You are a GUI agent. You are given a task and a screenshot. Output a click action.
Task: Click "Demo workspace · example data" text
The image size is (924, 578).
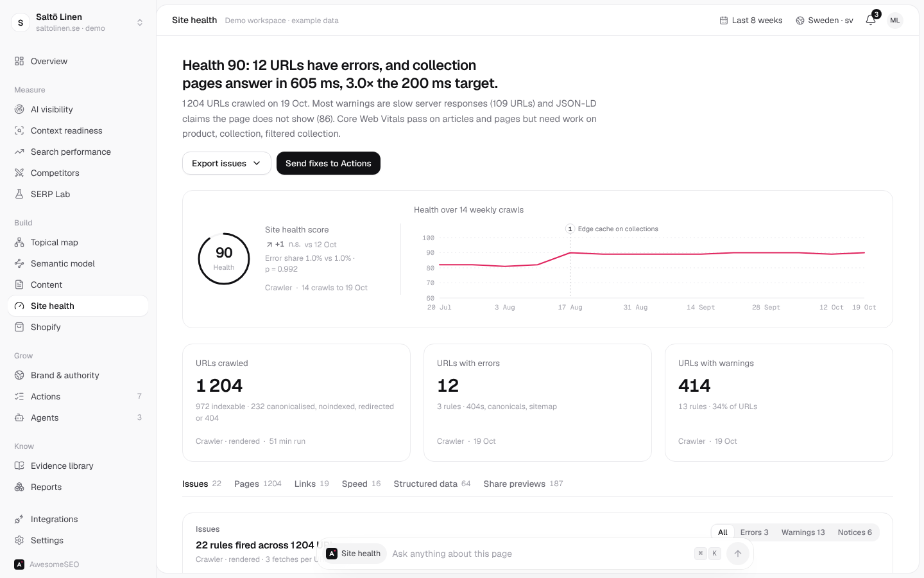tap(282, 21)
